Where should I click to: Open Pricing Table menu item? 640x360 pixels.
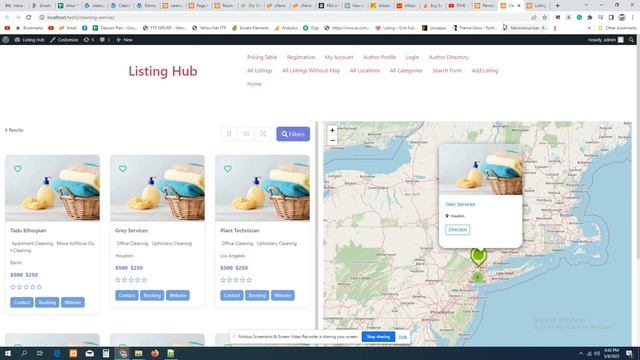tap(262, 57)
